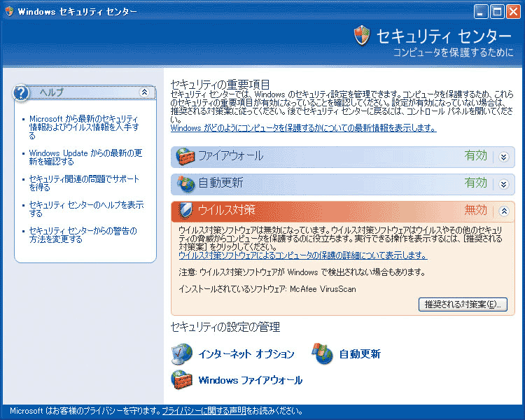
Task: Expand the ファイアウォール section chevron
Action: tap(503, 157)
